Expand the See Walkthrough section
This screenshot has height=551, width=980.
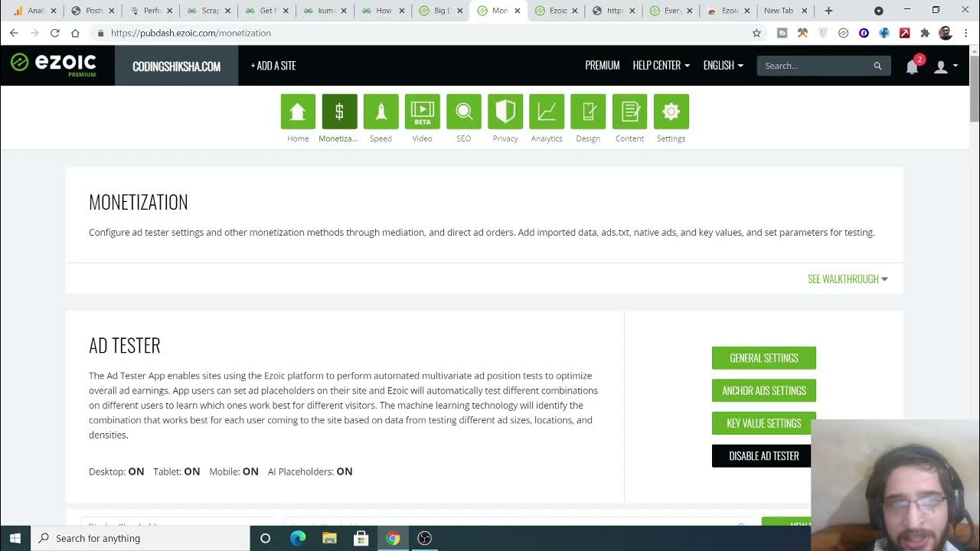[847, 279]
